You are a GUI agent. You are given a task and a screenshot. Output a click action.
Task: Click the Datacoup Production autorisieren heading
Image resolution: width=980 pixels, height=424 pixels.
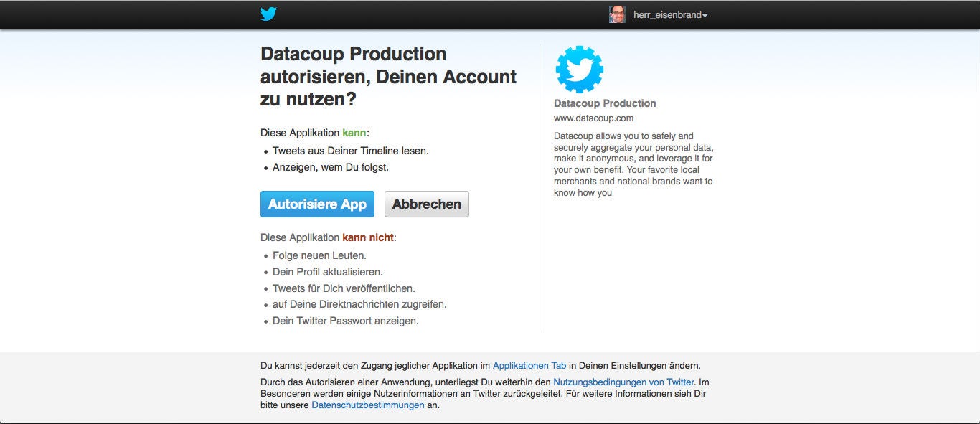pos(388,76)
